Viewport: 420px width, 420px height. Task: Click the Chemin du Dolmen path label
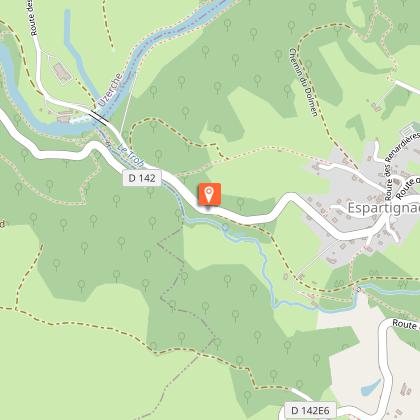[x=303, y=82]
